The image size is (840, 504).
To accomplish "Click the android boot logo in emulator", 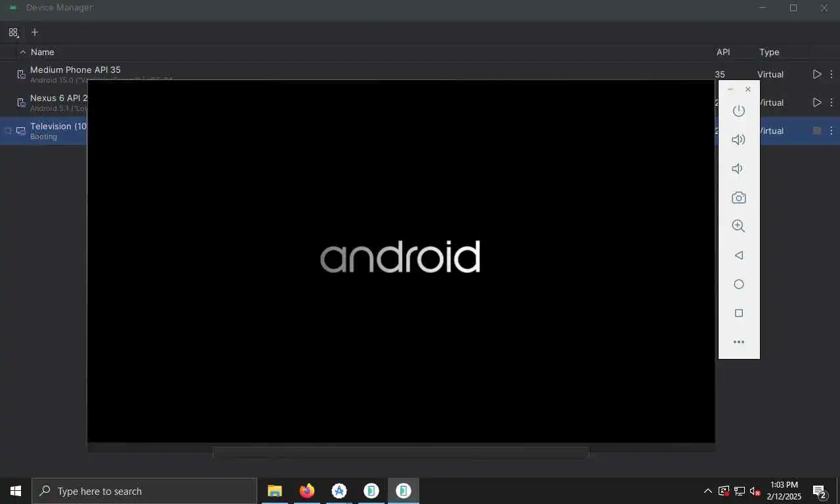I will coord(400,256).
